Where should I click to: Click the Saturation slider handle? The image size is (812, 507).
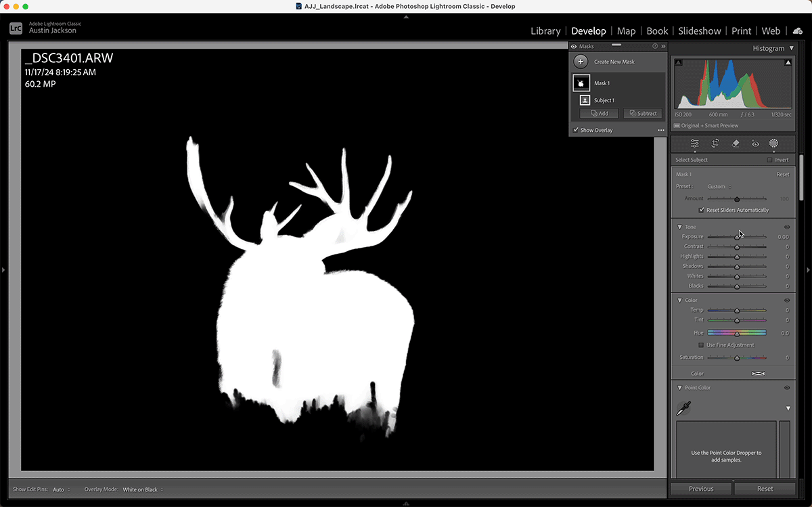pyautogui.click(x=737, y=358)
